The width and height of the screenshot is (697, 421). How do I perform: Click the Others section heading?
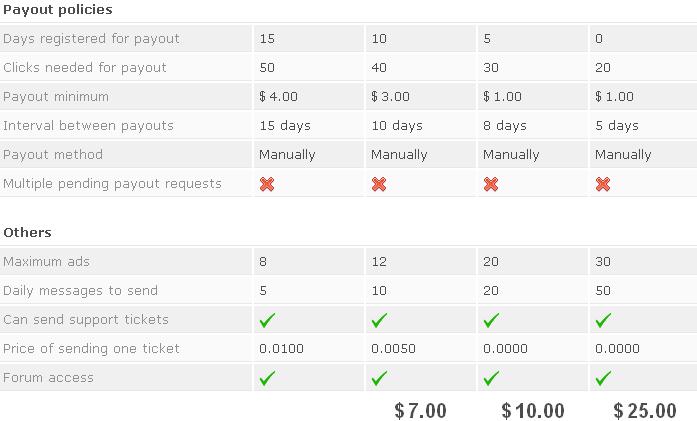click(x=28, y=233)
